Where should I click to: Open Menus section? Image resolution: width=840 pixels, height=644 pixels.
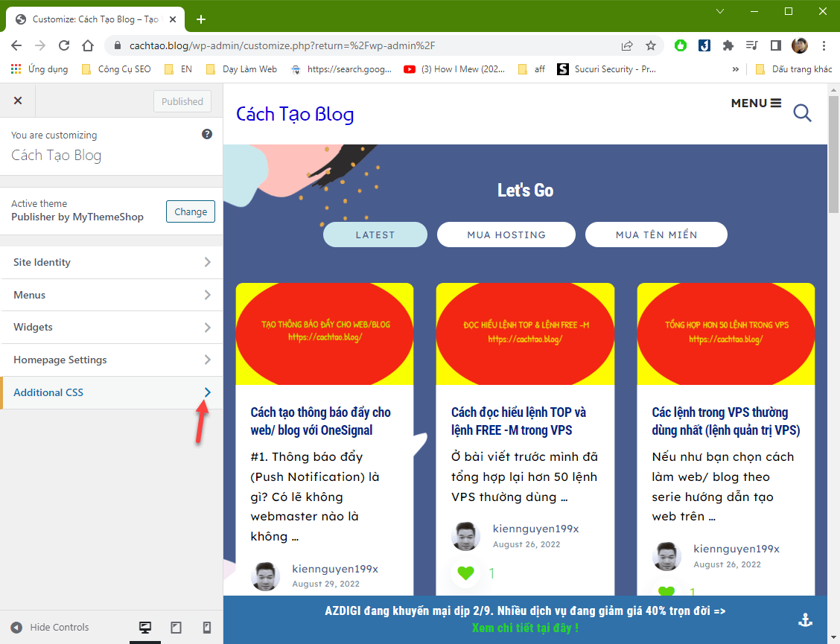tap(112, 296)
